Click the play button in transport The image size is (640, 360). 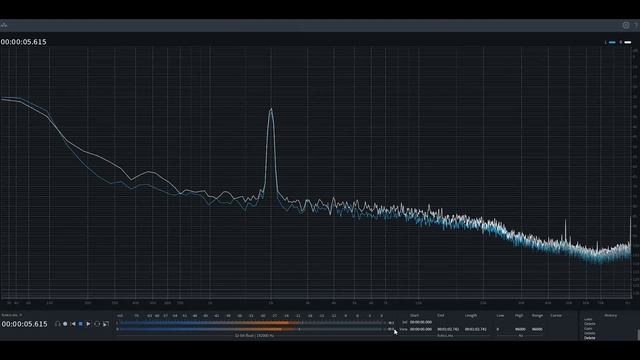point(89,324)
